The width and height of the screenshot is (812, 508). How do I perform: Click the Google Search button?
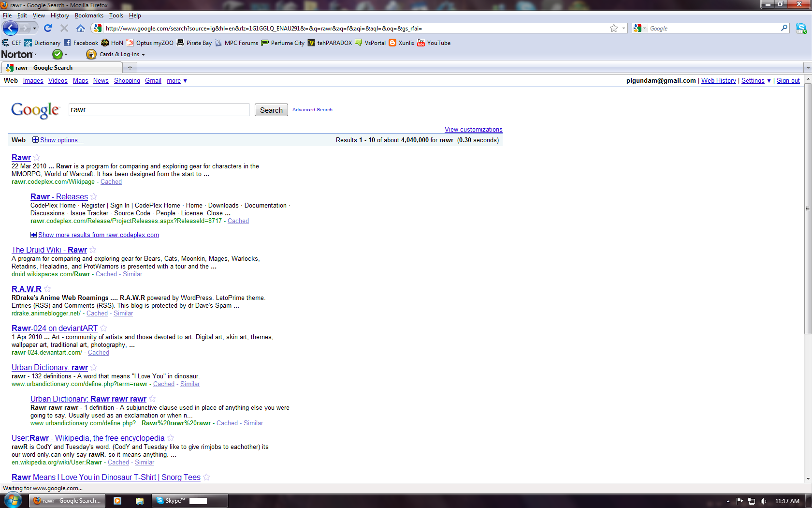tap(271, 110)
